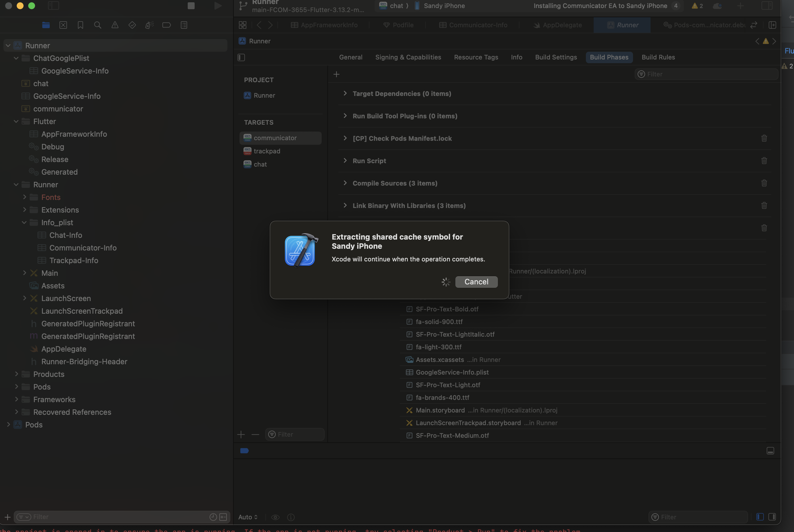Hide the project and targets list sidebar

click(x=241, y=57)
